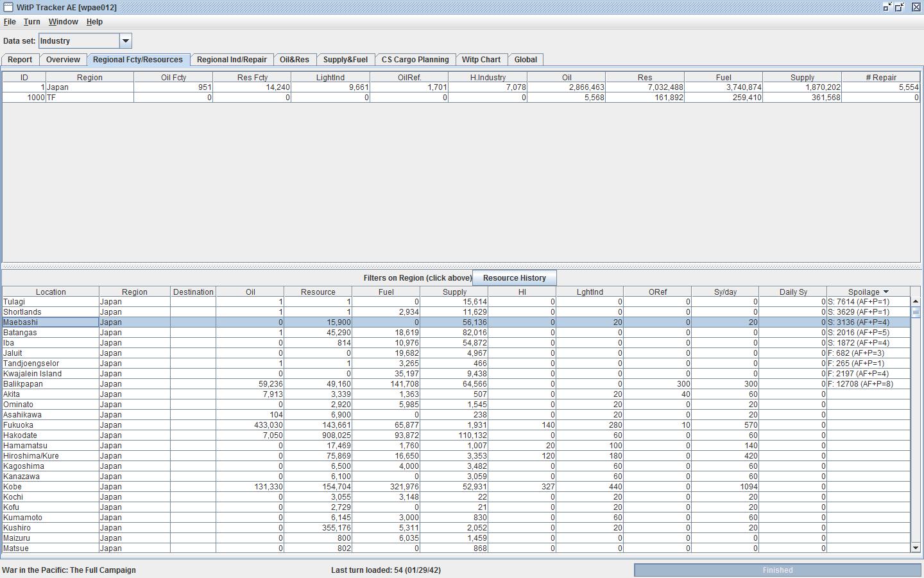Open the Regional Ind/Repair tab
Image resolution: width=924 pixels, height=578 pixels.
(232, 60)
